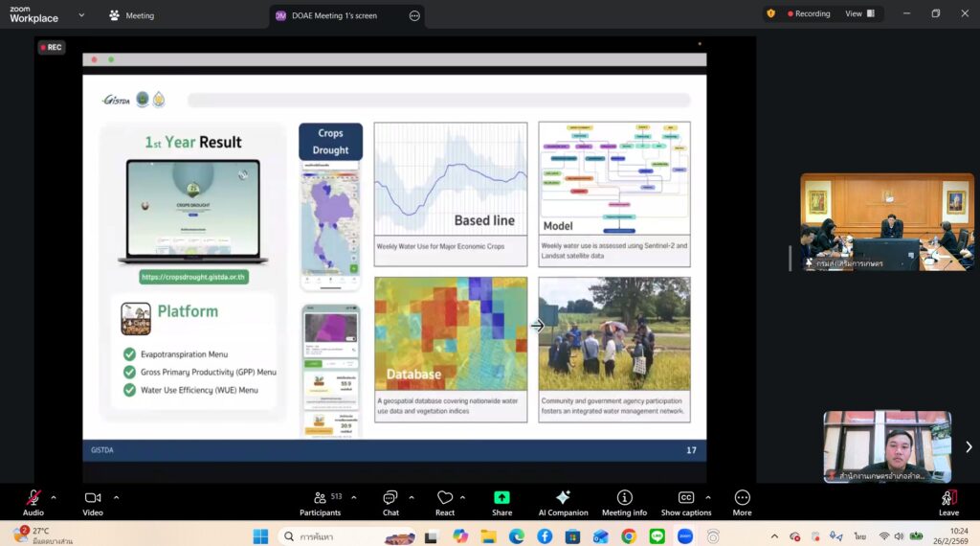Open the Zoom Workplace dropdown chevron
The image size is (980, 546).
(x=81, y=15)
